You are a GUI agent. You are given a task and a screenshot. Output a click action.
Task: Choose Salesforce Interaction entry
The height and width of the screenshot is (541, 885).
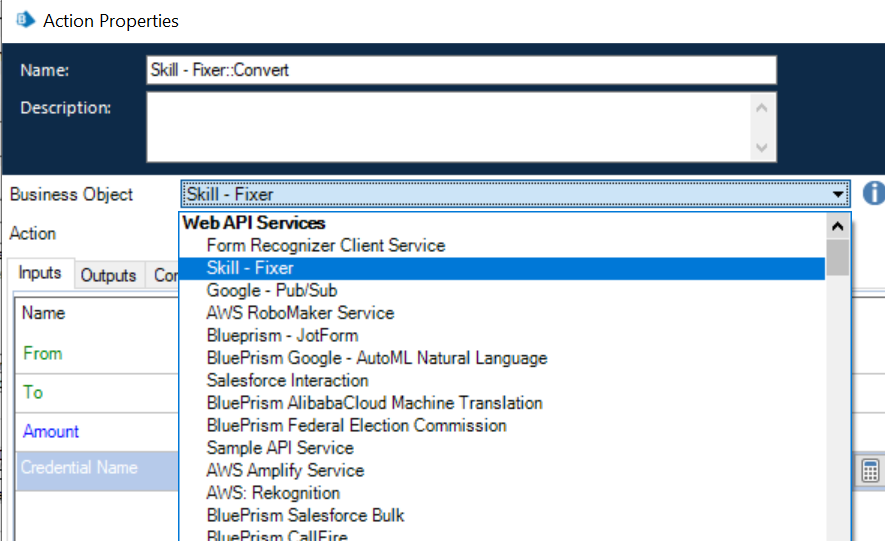(x=502, y=381)
